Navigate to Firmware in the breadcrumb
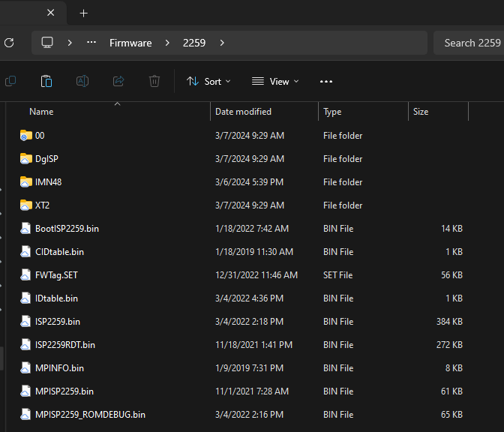 (130, 43)
